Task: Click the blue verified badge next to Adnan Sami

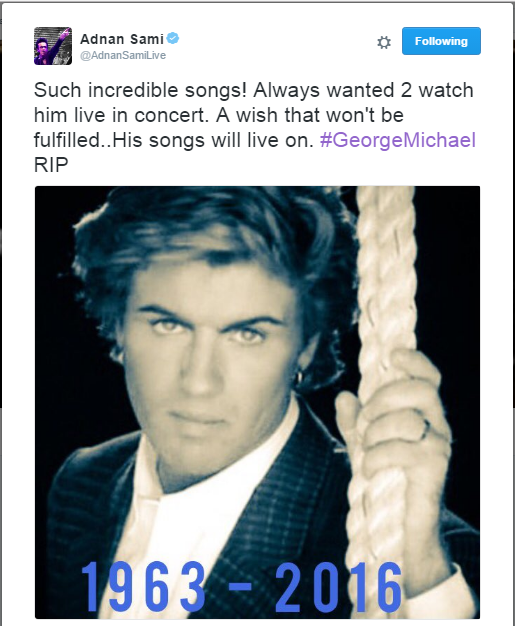Action: coord(173,39)
